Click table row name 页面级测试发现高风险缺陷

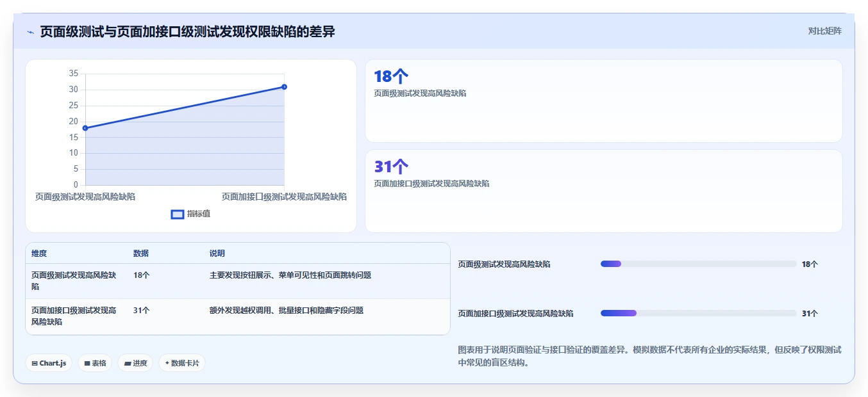click(x=74, y=281)
